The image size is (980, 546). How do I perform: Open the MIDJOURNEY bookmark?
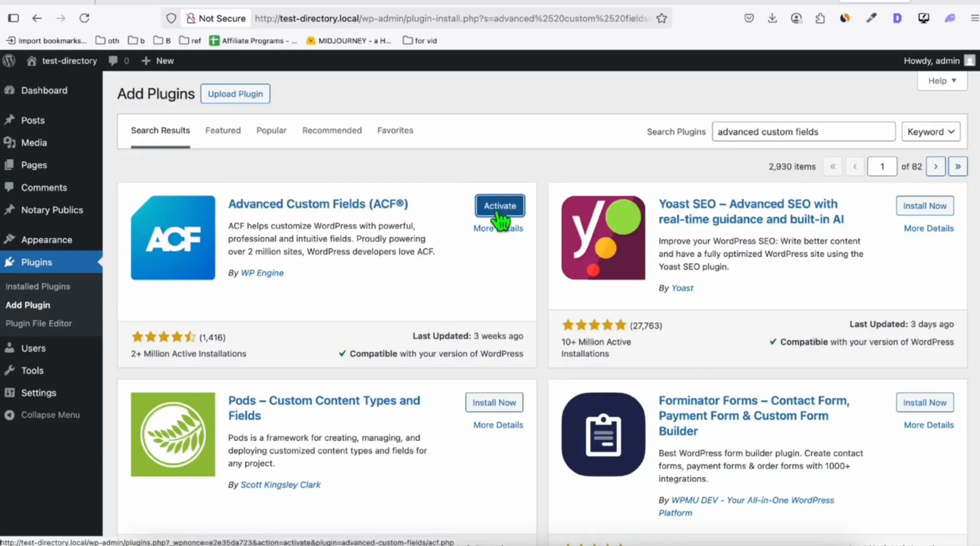[349, 40]
